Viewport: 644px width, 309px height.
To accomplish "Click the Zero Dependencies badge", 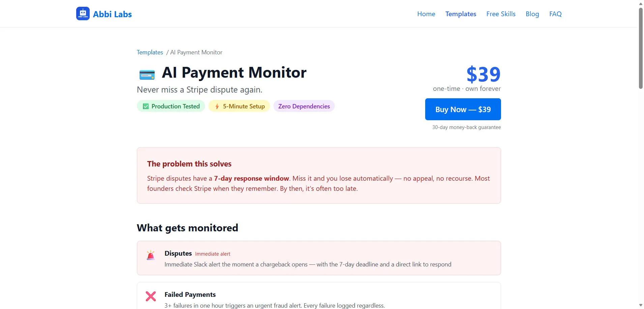I will [x=304, y=106].
